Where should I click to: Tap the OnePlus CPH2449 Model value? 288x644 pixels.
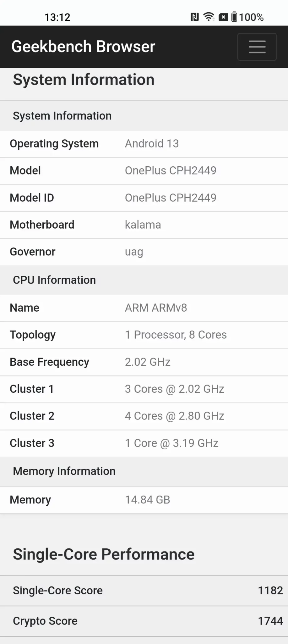coord(171,170)
